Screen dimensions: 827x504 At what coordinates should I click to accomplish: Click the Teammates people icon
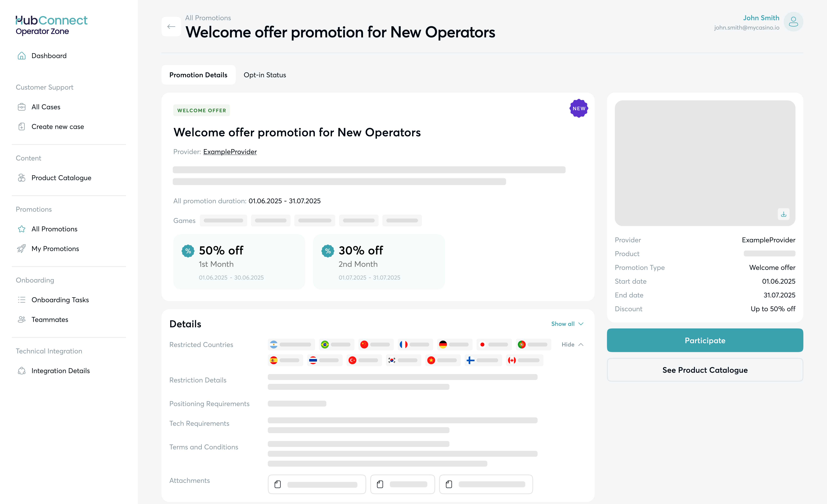click(21, 319)
